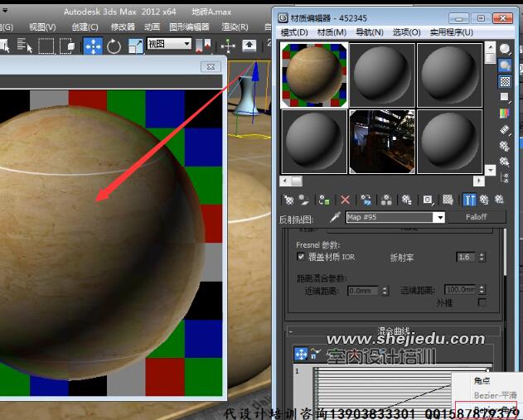Viewport: 523px width, 420px height.
Task: Click the Move tool in curve toolbar
Action: [x=301, y=354]
